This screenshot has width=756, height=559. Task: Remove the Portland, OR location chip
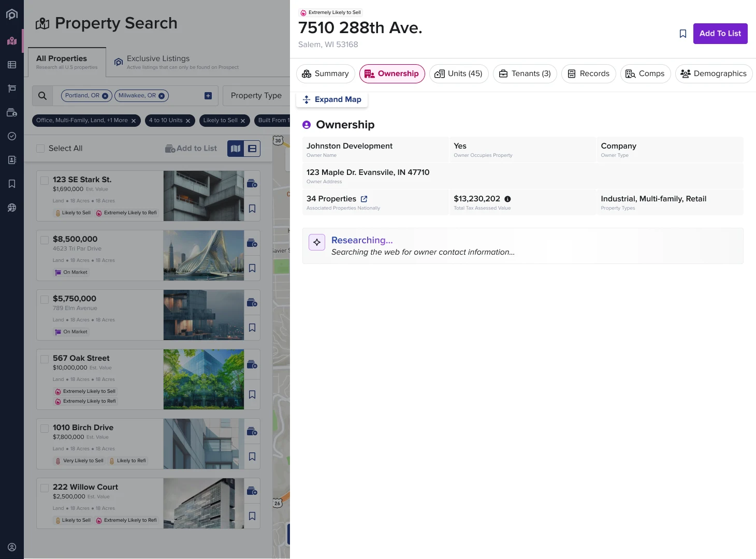click(105, 96)
